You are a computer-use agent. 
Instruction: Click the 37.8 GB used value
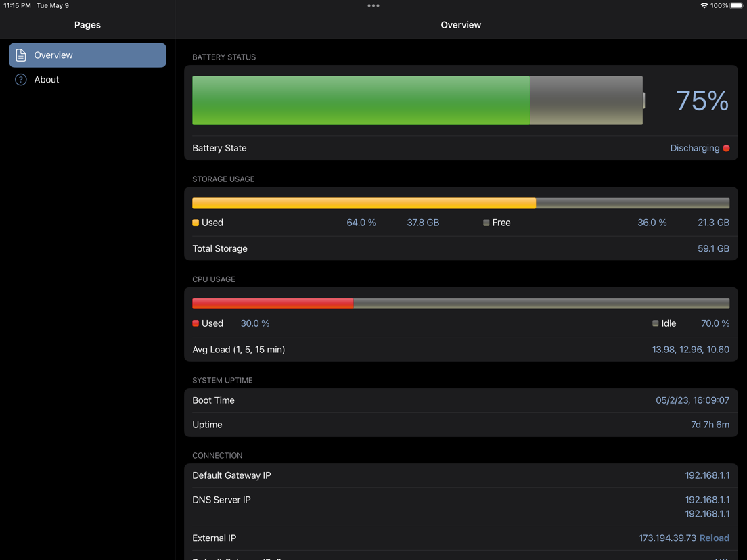pyautogui.click(x=423, y=223)
